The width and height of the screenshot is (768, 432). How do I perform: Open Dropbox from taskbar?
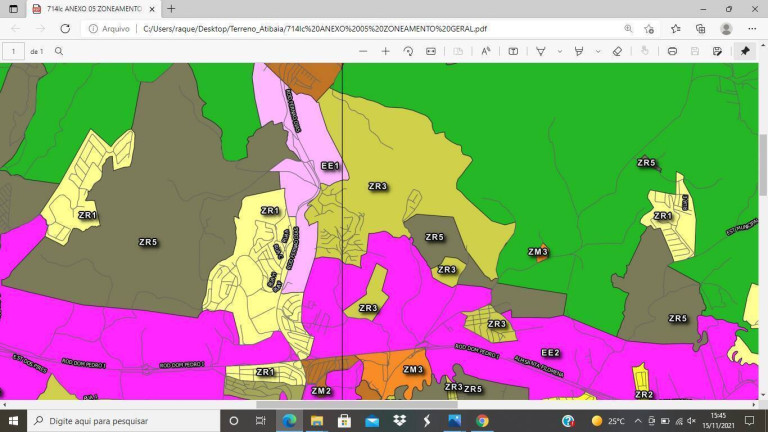click(x=400, y=421)
